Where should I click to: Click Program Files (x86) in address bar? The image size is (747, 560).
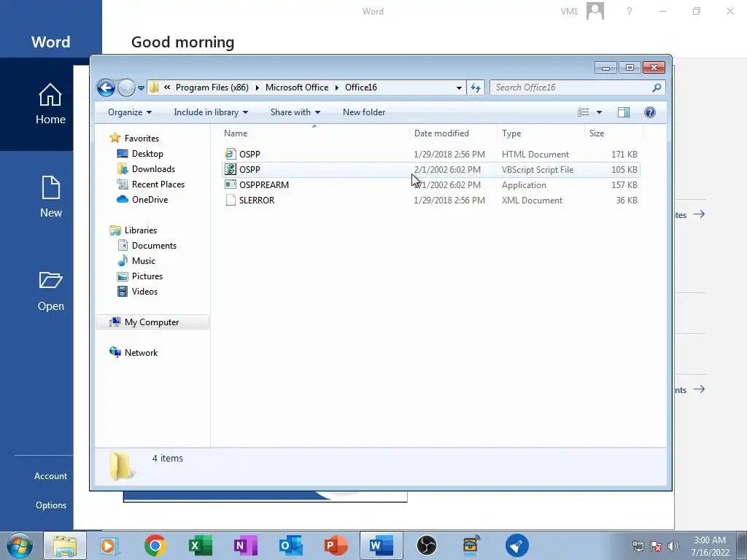pyautogui.click(x=212, y=87)
